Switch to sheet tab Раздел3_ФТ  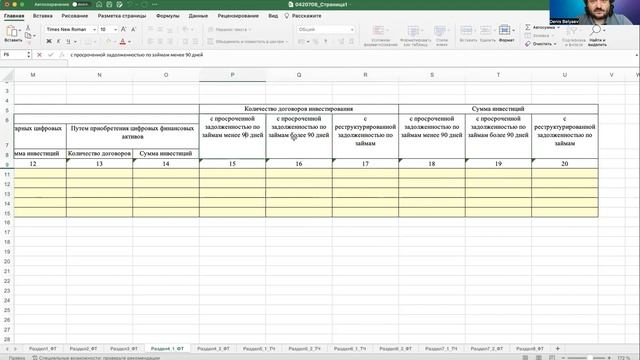click(x=124, y=349)
